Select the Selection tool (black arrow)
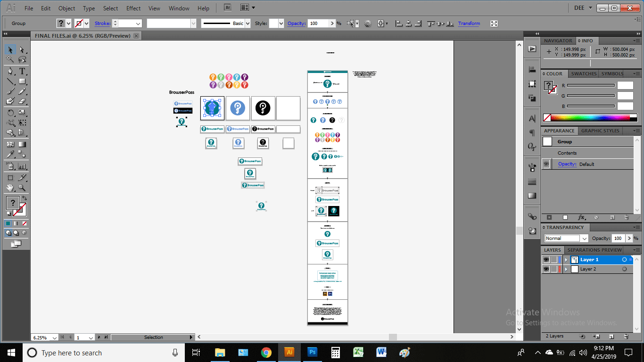The image size is (644, 362). [x=10, y=50]
